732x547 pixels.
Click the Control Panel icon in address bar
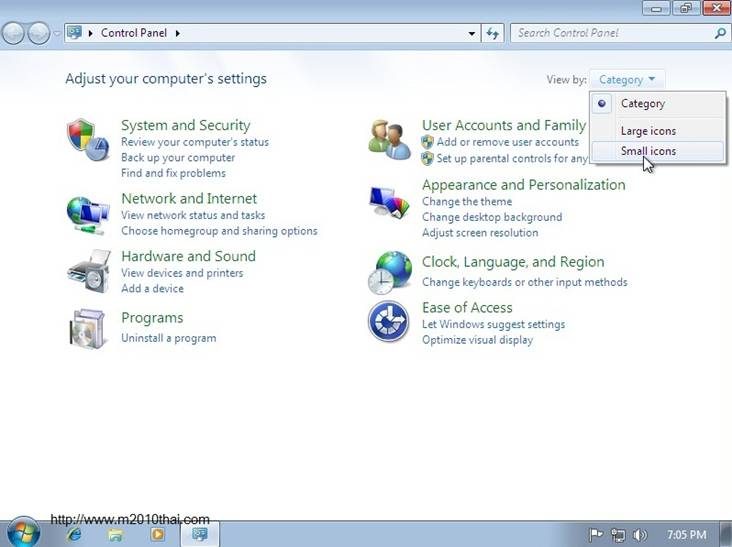point(74,33)
